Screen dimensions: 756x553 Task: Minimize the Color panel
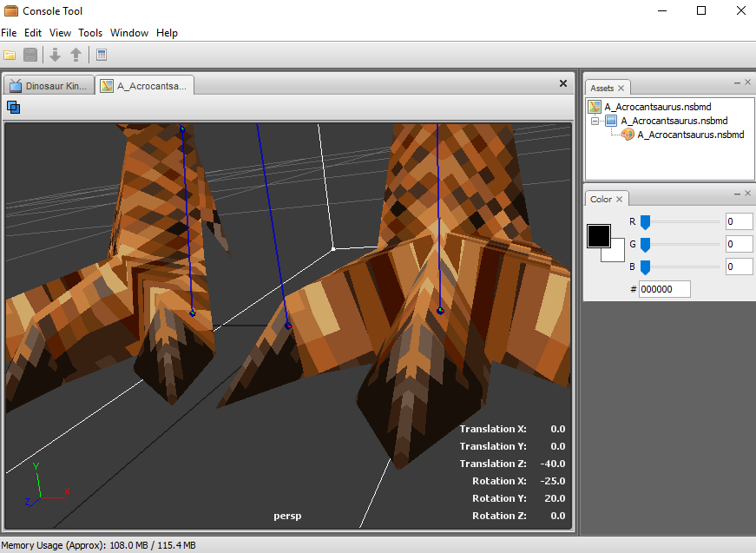pos(737,194)
